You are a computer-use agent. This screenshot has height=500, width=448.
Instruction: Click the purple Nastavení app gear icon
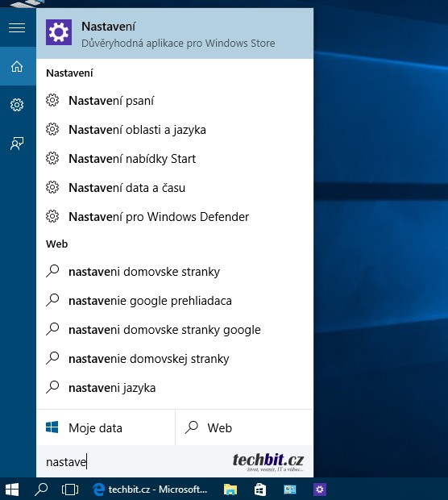[x=59, y=32]
